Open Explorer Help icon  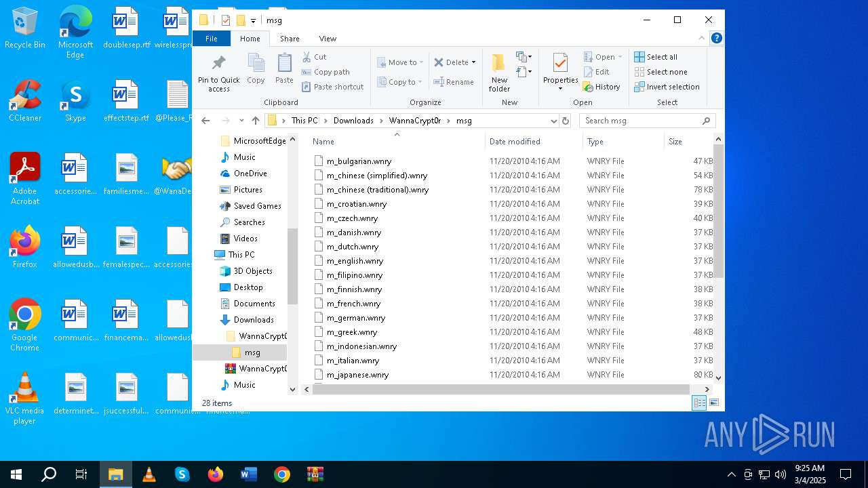(716, 39)
